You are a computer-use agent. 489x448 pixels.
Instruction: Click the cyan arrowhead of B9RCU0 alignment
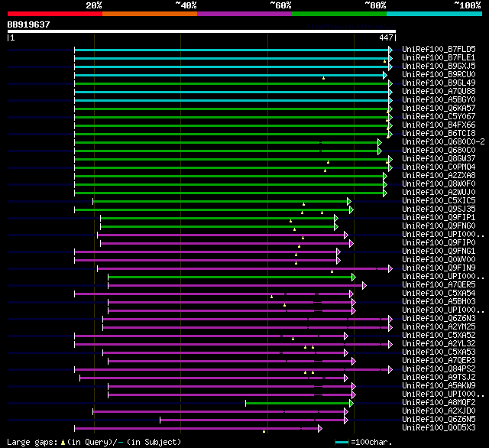(x=385, y=75)
